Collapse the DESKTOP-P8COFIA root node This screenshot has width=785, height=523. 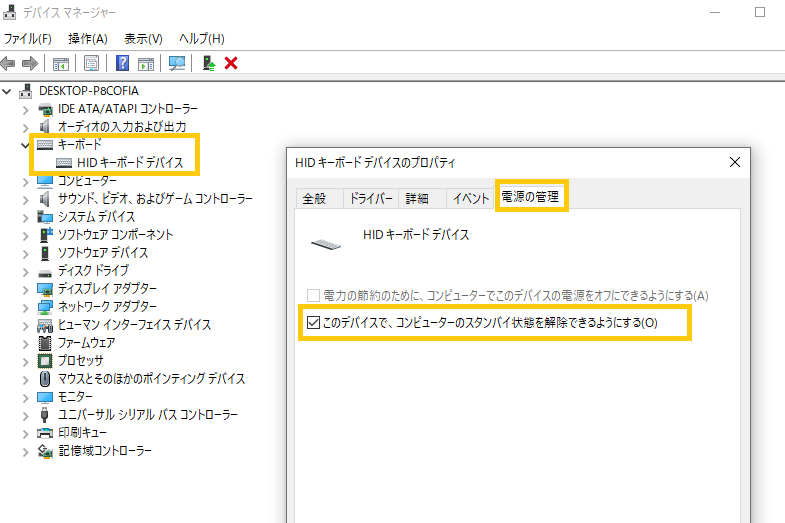point(7,91)
